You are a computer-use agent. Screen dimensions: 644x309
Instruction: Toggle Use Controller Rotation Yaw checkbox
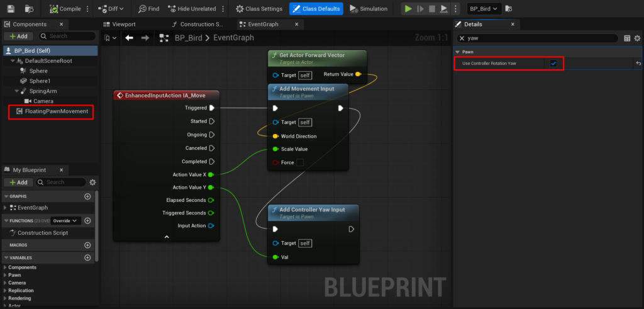pos(553,64)
